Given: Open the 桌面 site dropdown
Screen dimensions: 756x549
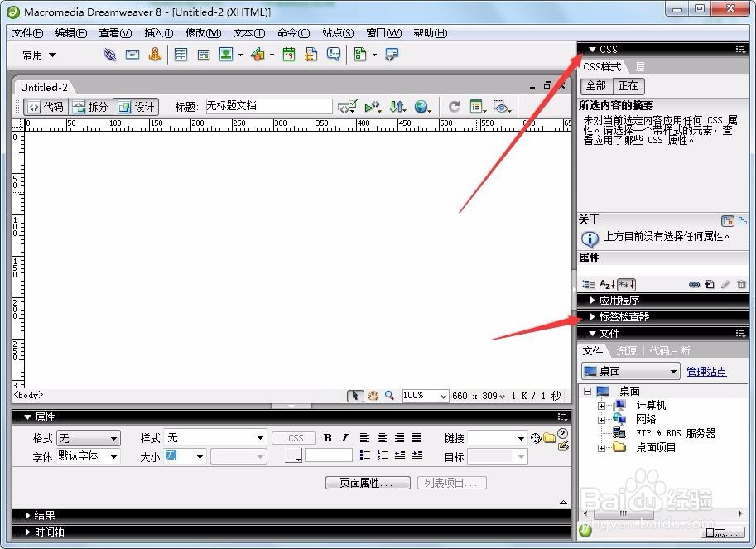Looking at the screenshot, I should pos(631,372).
